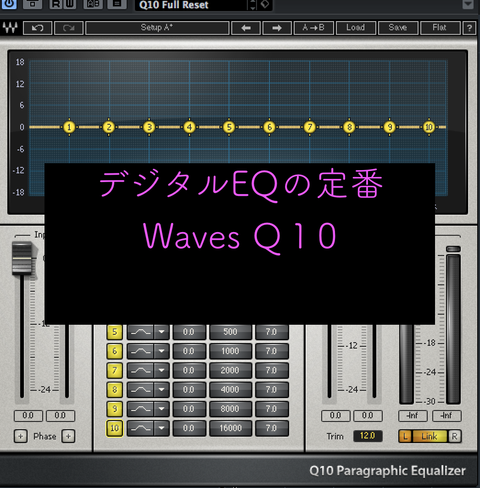Select band 5 node on graph
The image size is (480, 488).
click(229, 127)
